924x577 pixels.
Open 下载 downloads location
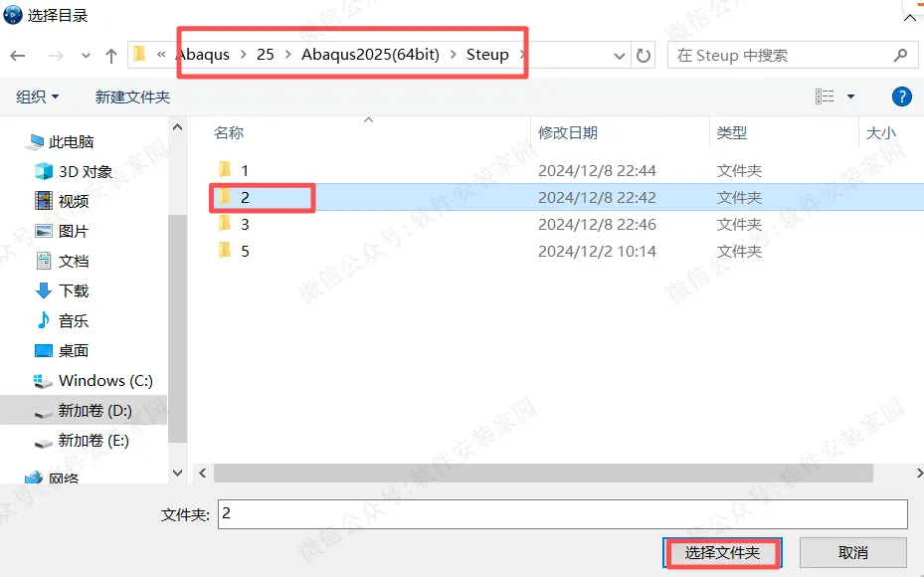[63, 290]
